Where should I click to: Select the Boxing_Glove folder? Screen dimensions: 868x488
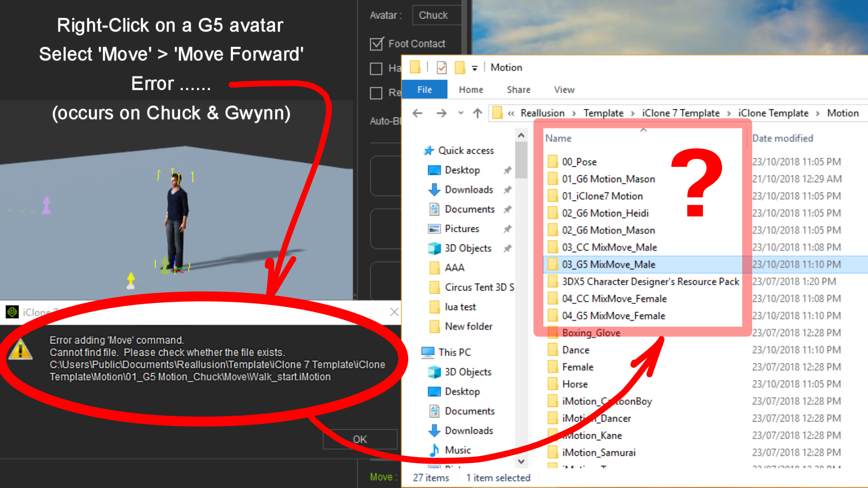591,333
